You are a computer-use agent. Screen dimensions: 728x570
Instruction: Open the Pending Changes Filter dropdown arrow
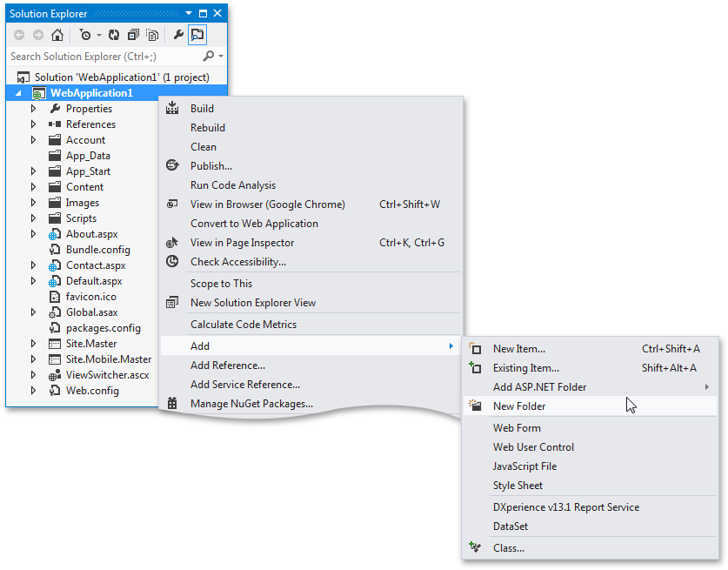click(x=98, y=36)
